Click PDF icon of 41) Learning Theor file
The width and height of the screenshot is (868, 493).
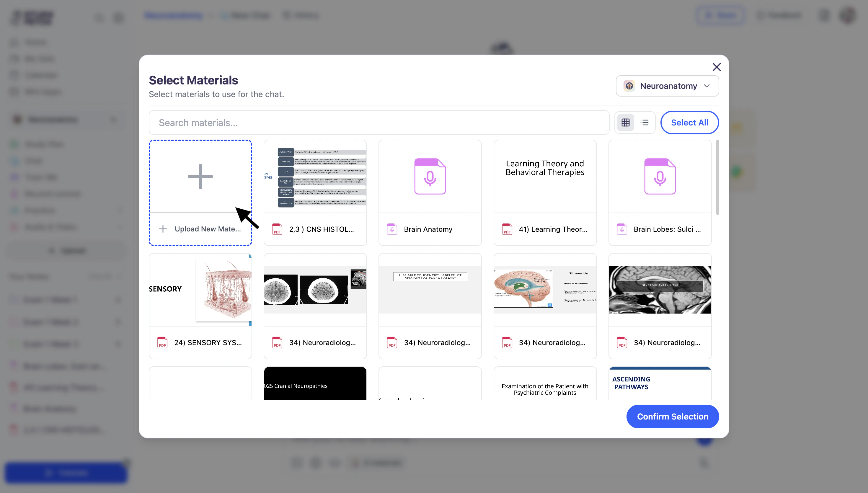click(x=507, y=229)
